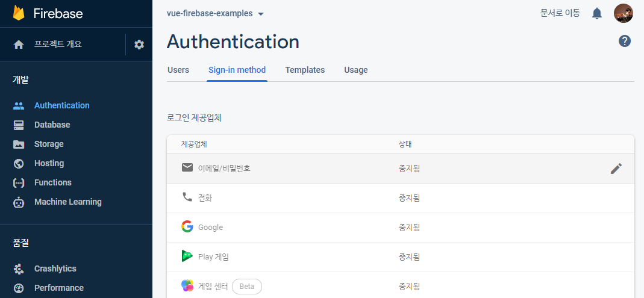
Task: Click 중지됨 status of 이메일/비밀번호
Action: 409,169
